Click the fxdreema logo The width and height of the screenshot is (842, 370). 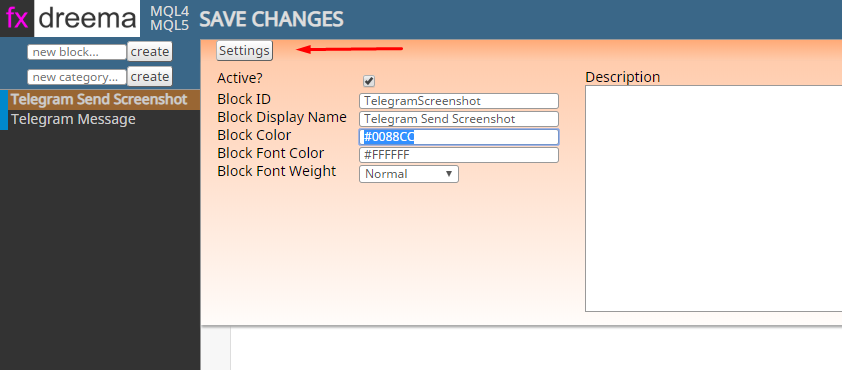coord(70,19)
